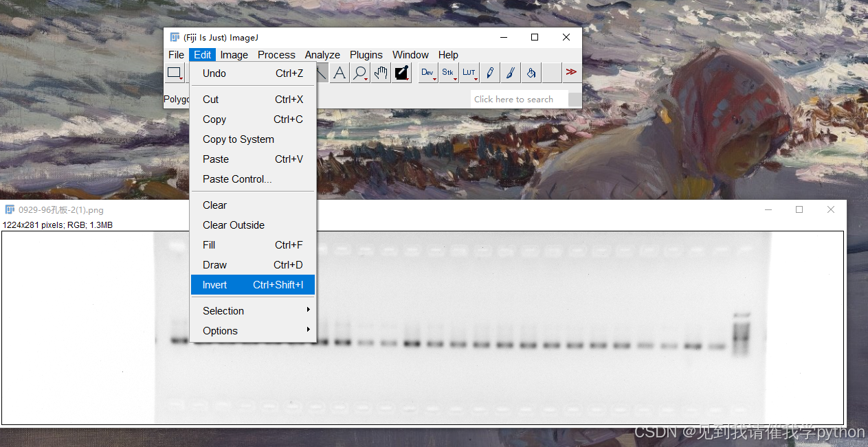Expand the Selection submenu

pyautogui.click(x=253, y=311)
